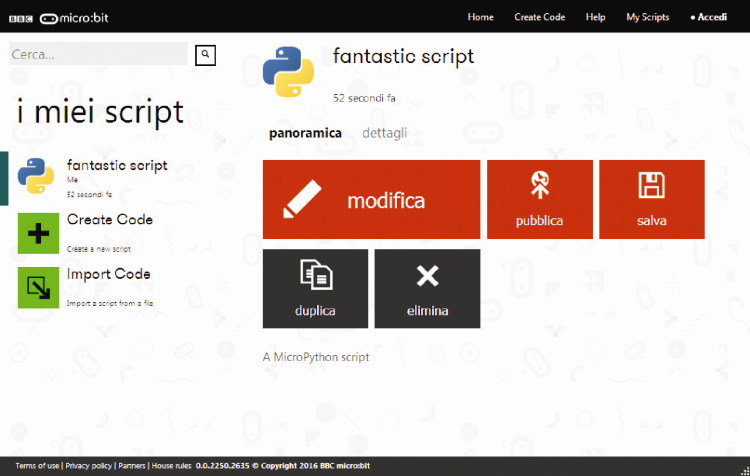Open House rules footer link
Image resolution: width=750 pixels, height=476 pixels.
[x=171, y=466]
